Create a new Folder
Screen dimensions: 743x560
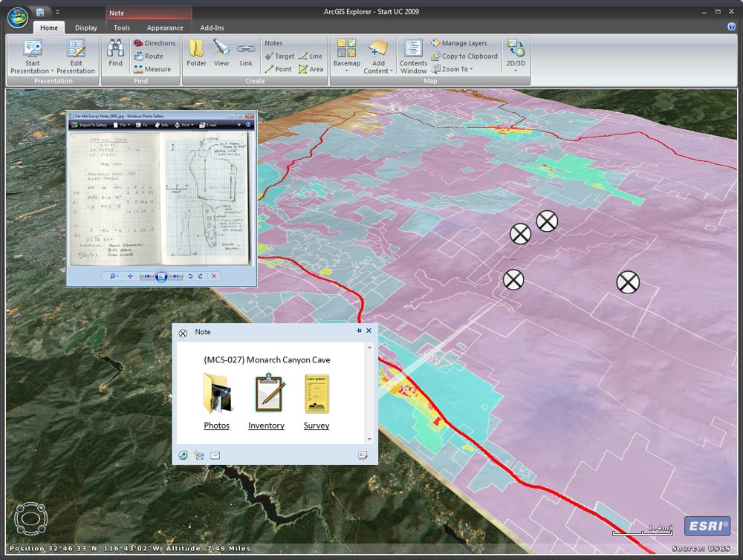coord(196,53)
